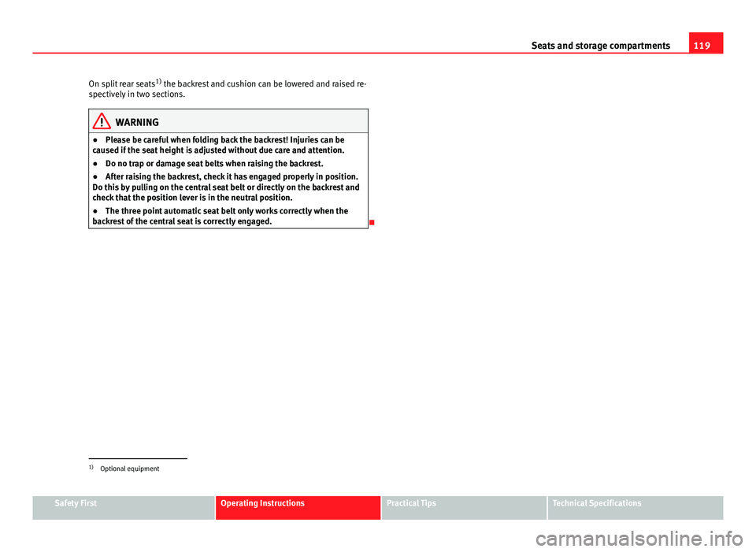Click the footnote 1) superscript after seats
Image resolution: width=756 pixels, height=552 pixels.
[x=158, y=81]
